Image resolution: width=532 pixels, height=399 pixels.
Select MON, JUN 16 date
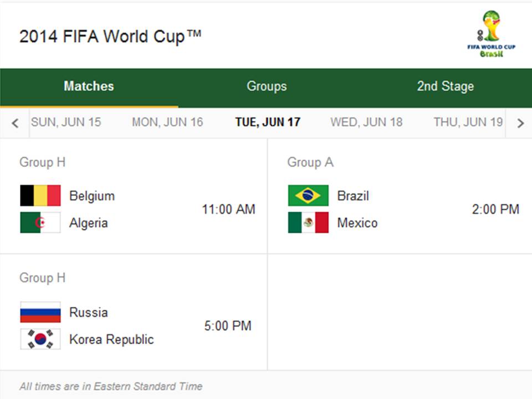pos(167,122)
